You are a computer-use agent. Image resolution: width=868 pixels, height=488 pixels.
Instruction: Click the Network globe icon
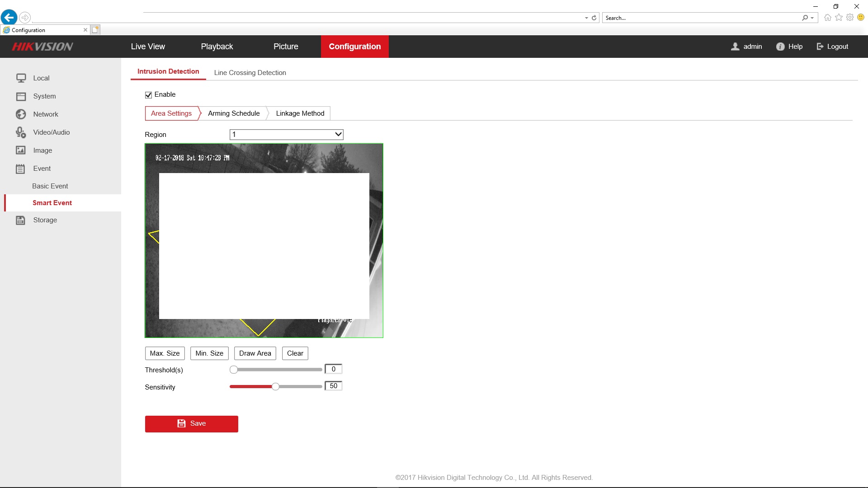tap(21, 114)
